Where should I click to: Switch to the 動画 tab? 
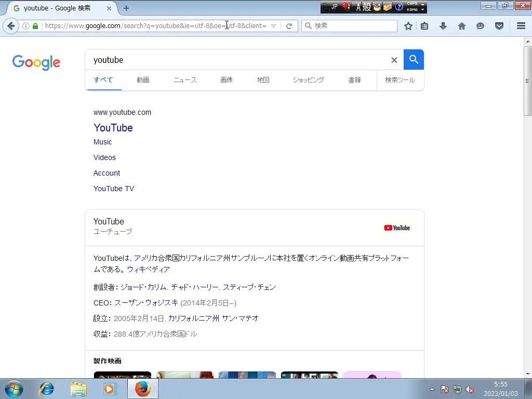(x=143, y=80)
